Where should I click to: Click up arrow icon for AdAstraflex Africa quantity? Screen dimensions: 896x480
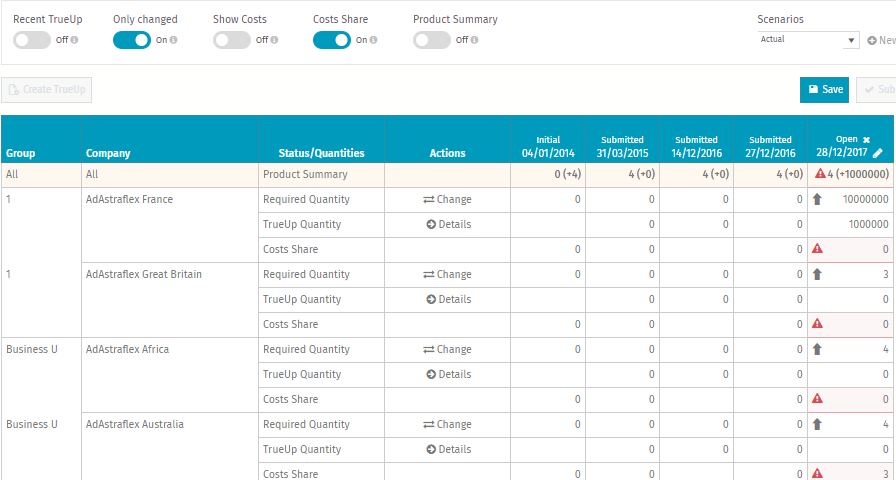[x=817, y=350]
